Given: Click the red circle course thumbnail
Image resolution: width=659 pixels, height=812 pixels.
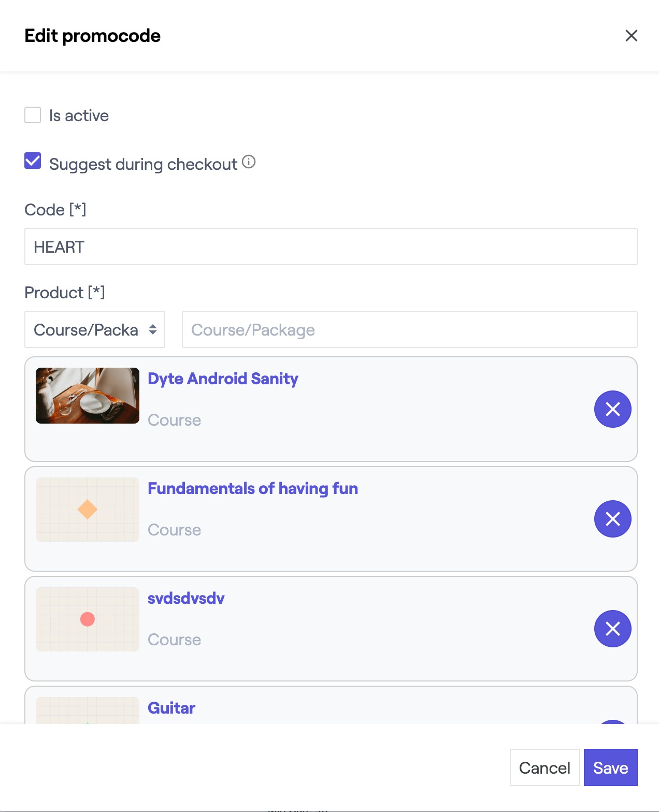Looking at the screenshot, I should pos(88,619).
